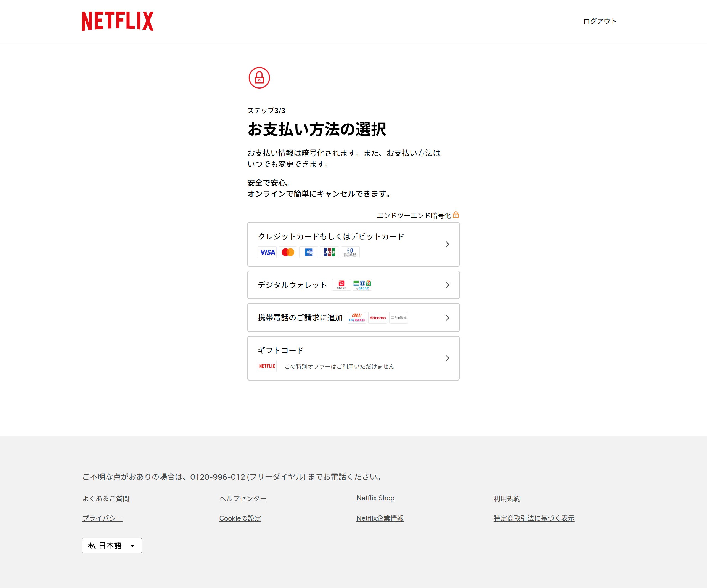
Task: Click the Diners Club icon
Action: pos(350,252)
